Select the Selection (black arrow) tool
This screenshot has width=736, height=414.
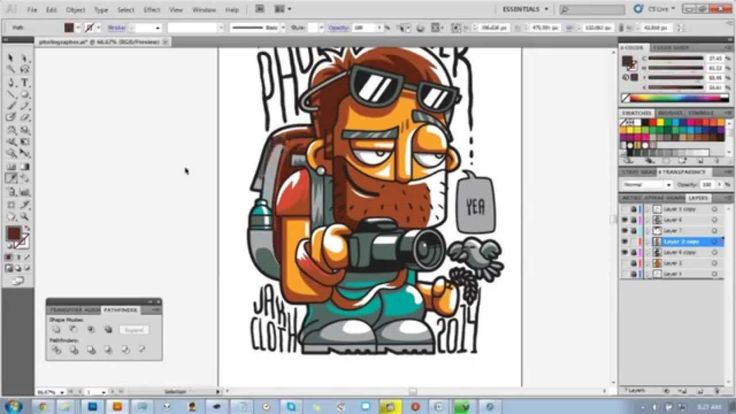11,58
